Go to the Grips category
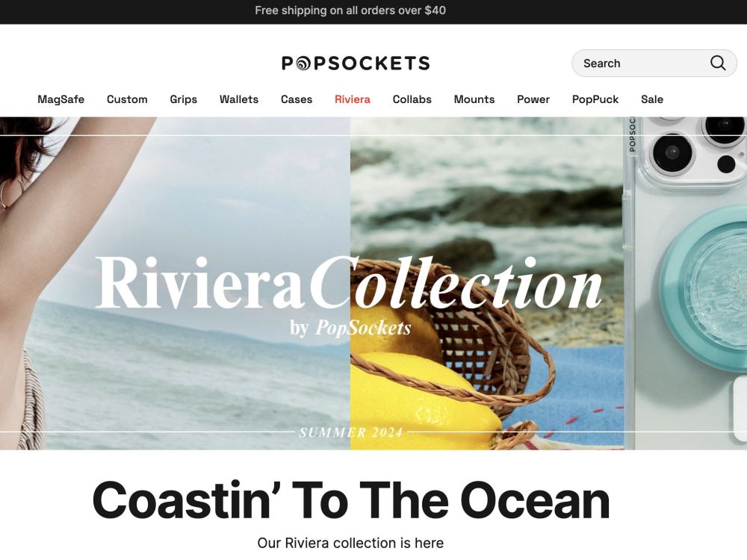747x560 pixels. (x=184, y=99)
